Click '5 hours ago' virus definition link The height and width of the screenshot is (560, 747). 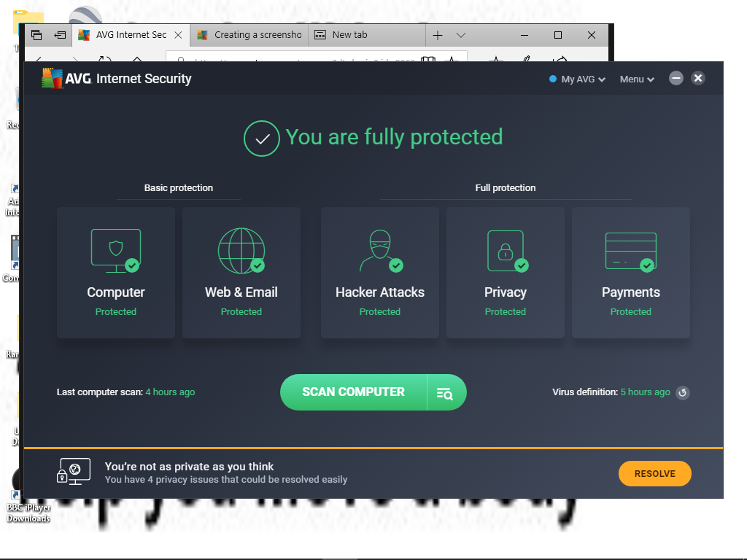645,392
